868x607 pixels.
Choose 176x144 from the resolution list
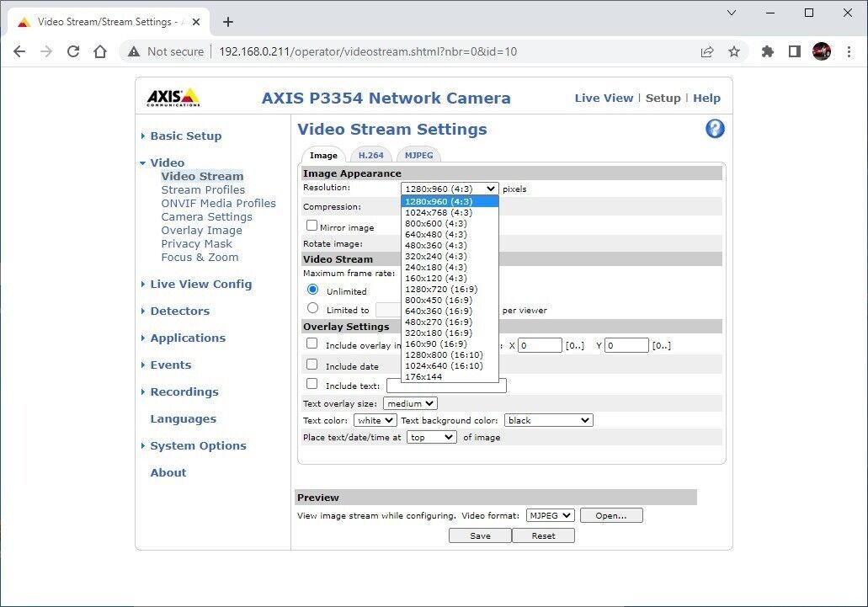coord(450,377)
